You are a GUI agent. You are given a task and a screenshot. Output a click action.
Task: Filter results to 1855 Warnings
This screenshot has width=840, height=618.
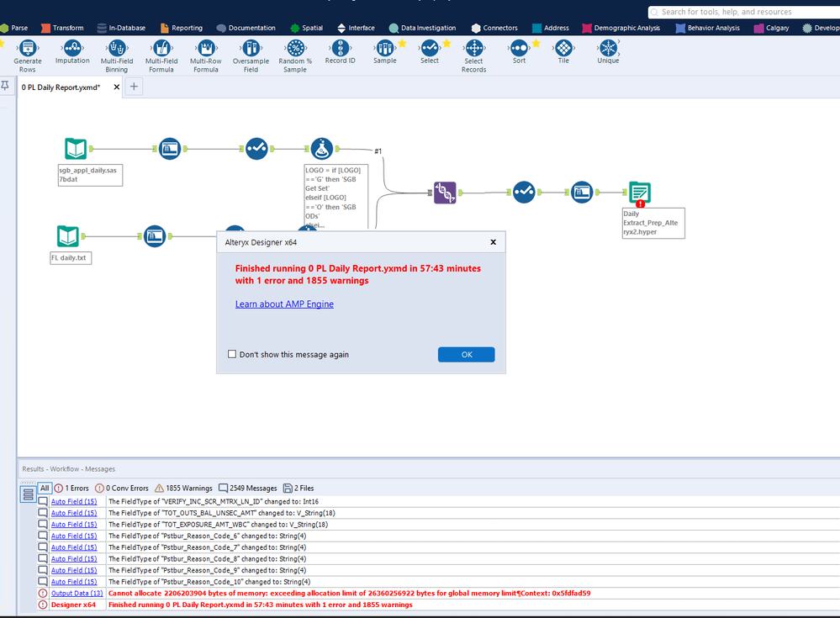click(183, 488)
